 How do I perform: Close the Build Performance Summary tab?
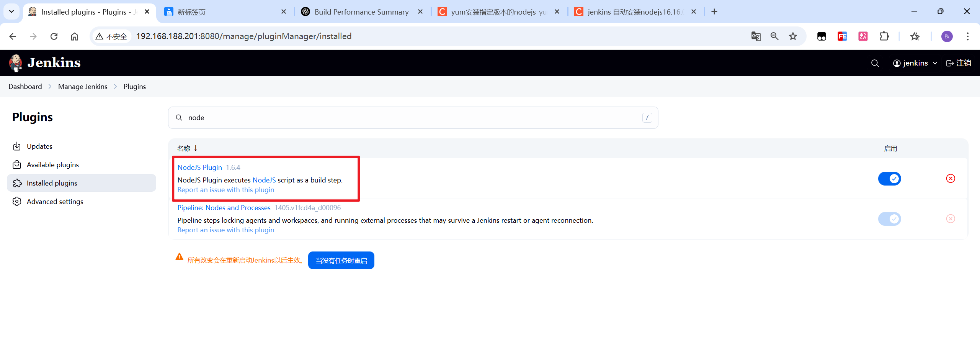pos(420,12)
